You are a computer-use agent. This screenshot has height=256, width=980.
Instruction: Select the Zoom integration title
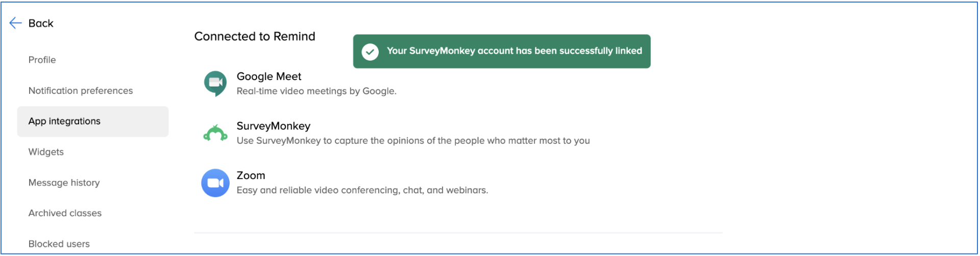251,175
